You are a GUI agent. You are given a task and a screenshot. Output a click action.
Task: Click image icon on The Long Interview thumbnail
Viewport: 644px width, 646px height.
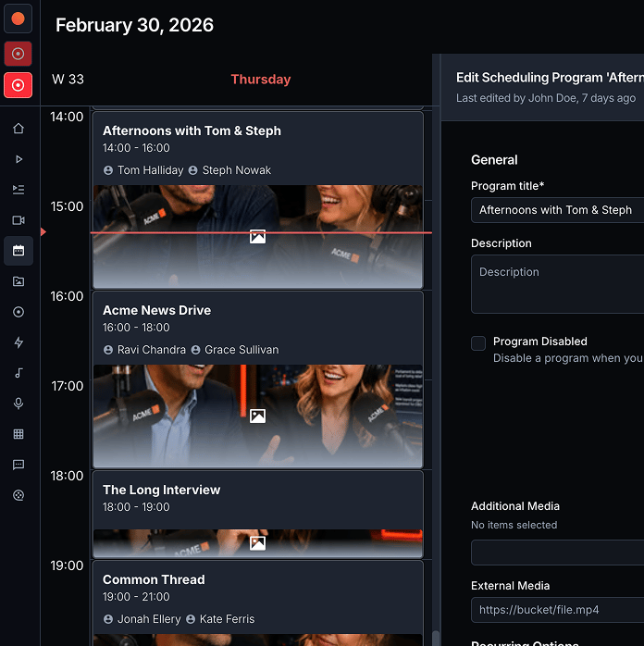tap(258, 543)
